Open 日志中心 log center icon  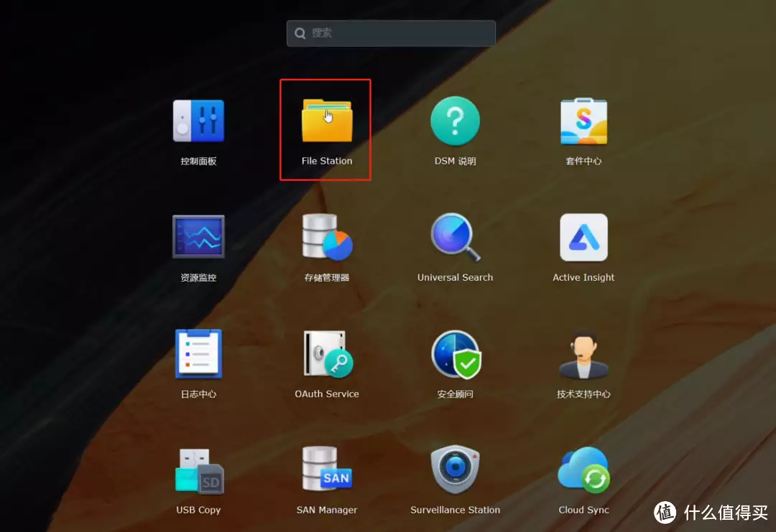(x=198, y=354)
